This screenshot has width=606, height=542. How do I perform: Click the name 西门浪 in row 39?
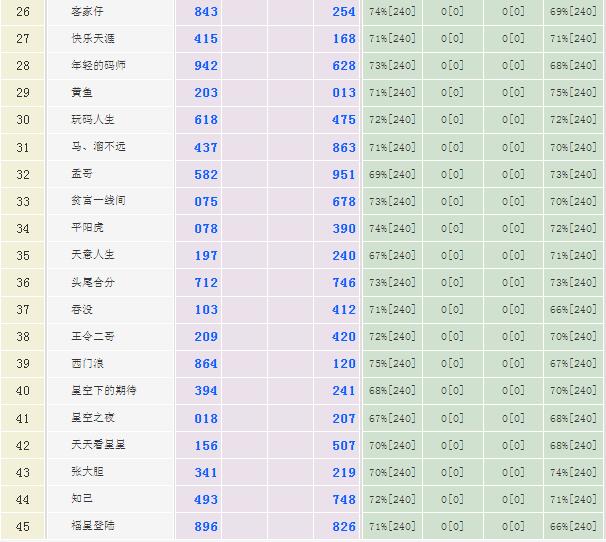87,364
